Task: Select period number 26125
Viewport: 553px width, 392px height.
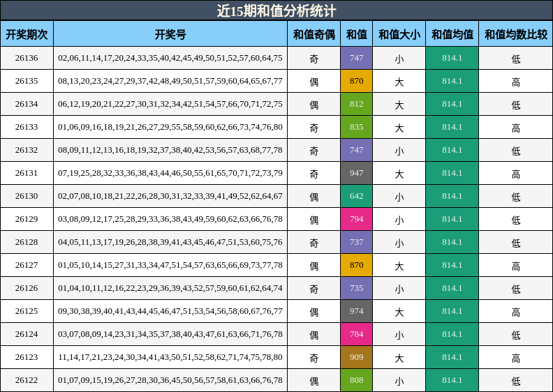Action: [x=27, y=311]
